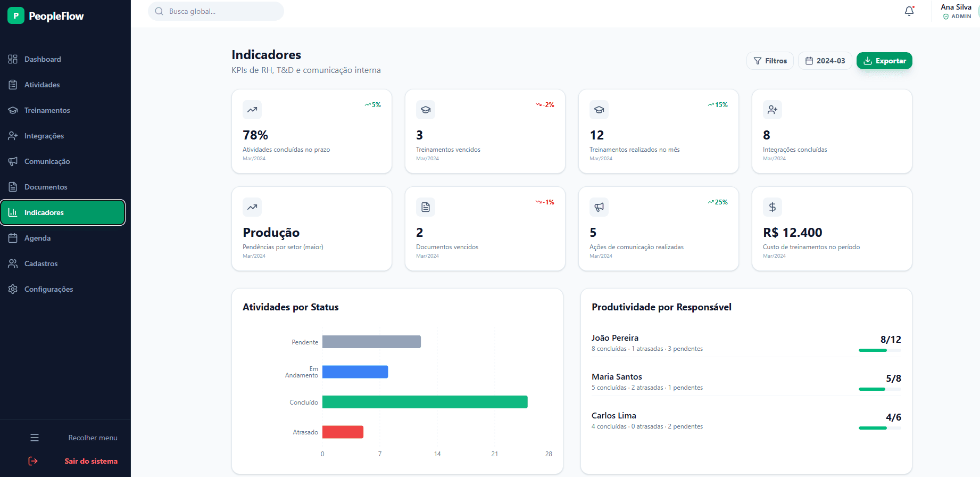Click the -1% trend badge
The image size is (980, 477).
pos(545,202)
